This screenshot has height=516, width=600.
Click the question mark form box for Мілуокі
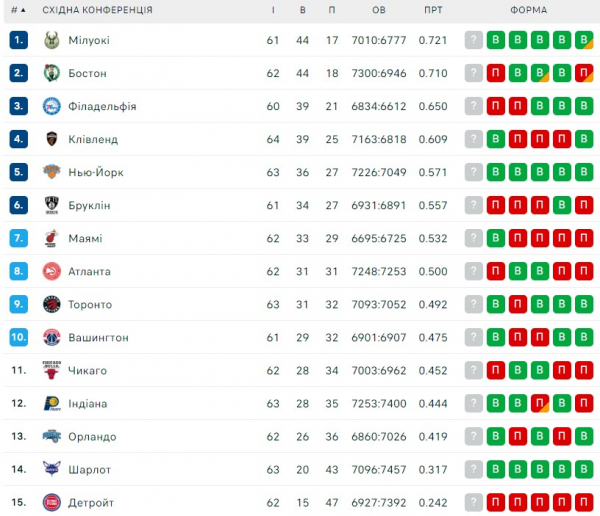pyautogui.click(x=474, y=40)
